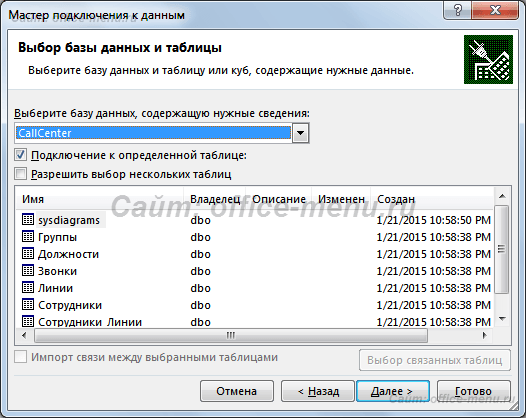Click the data connection wizard icon
The height and width of the screenshot is (418, 526).
coord(488,60)
